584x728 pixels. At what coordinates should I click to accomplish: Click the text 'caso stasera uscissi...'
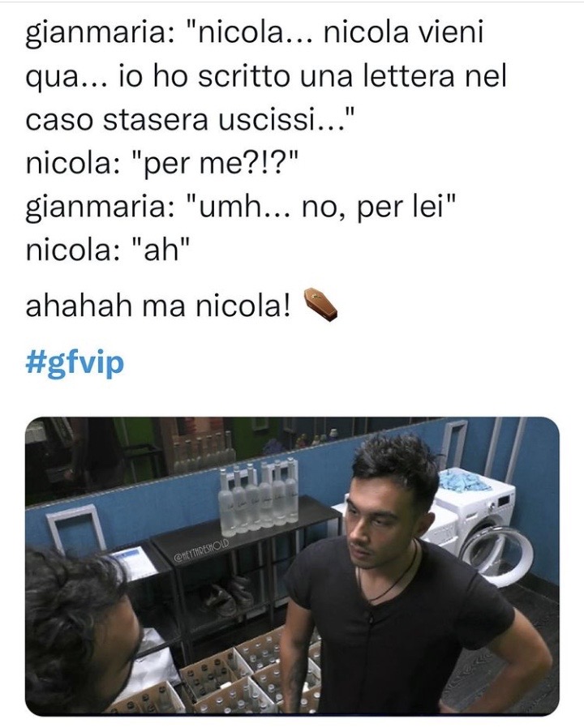tap(190, 120)
